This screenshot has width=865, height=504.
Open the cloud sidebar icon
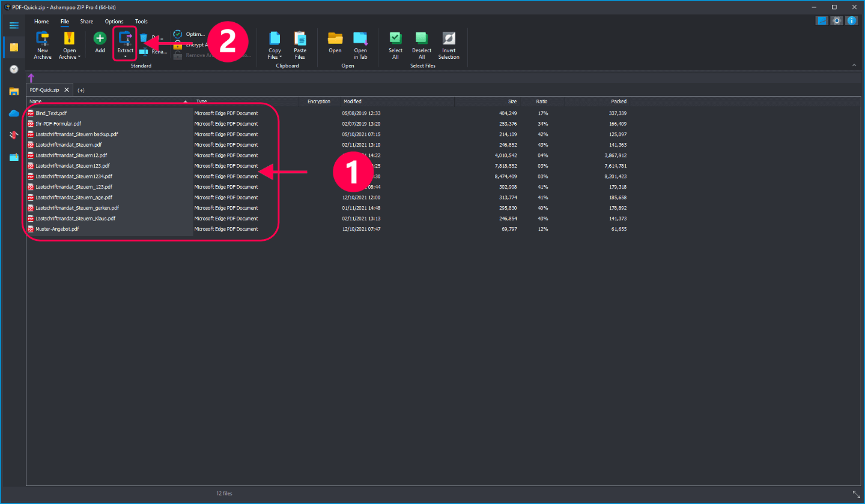tap(14, 113)
